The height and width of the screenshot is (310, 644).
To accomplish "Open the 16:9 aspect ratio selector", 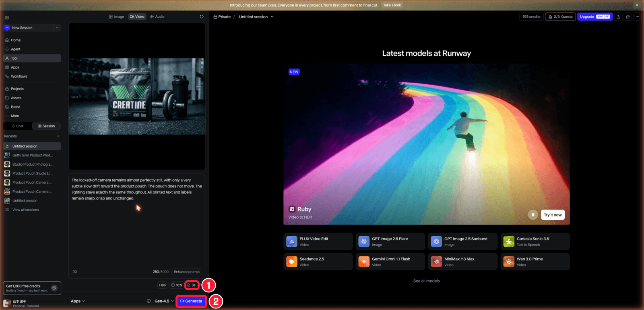I will click(x=177, y=285).
